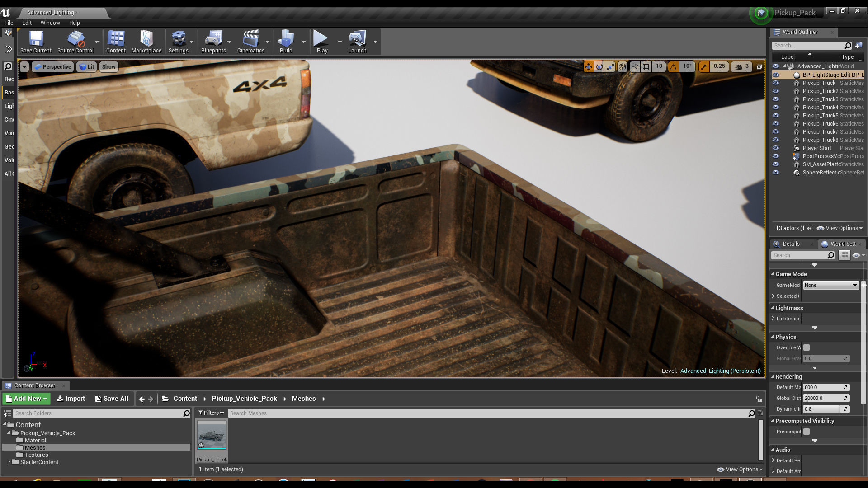Click property matrix grid icon in World Settings

[844, 255]
